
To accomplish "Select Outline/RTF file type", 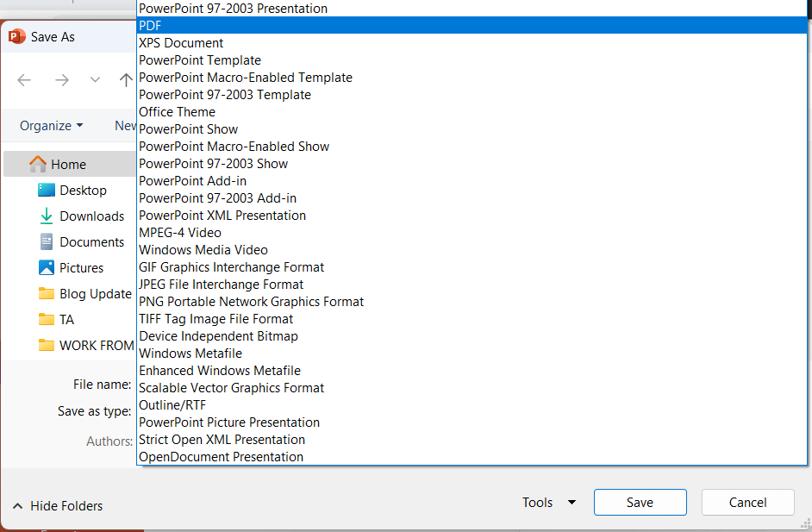I will pyautogui.click(x=472, y=404).
